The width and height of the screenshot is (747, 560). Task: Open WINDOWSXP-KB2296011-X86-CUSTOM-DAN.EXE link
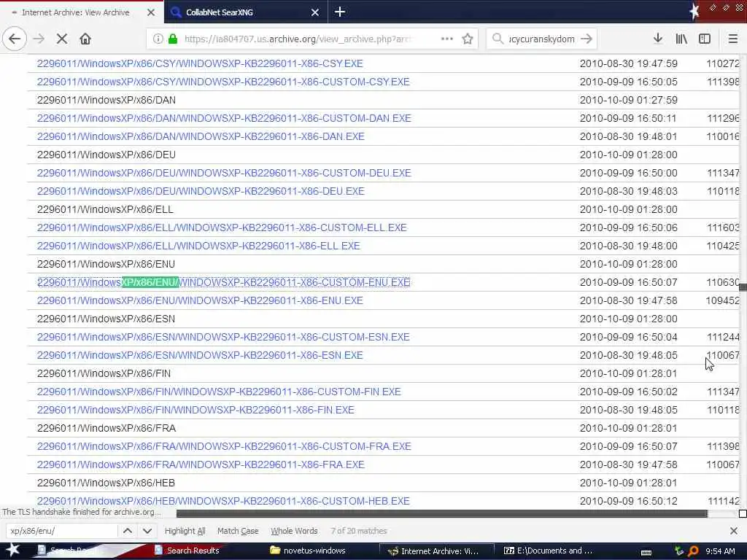[224, 118]
